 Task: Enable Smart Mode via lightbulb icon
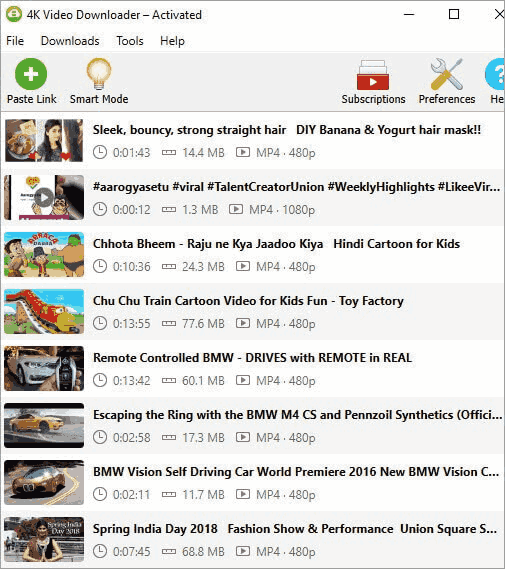coord(99,74)
